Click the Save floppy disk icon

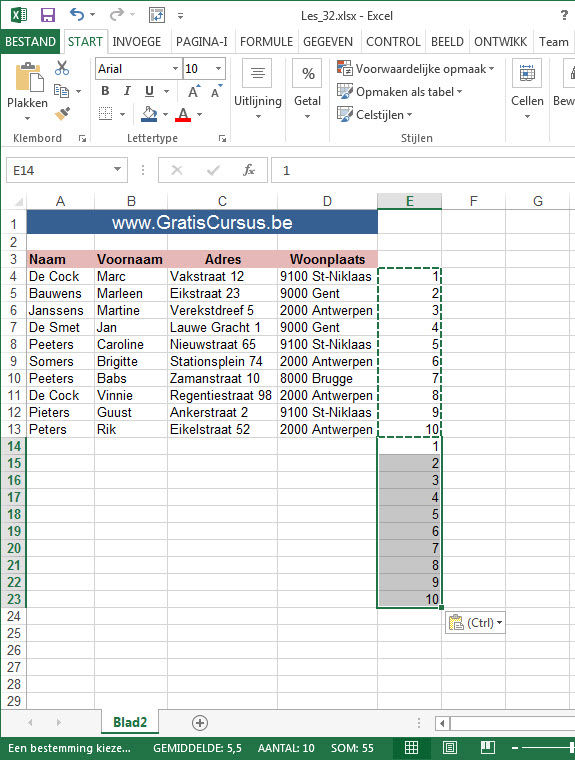click(48, 15)
